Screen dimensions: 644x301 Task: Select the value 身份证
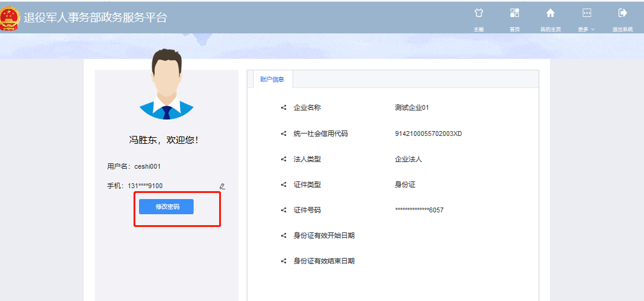(405, 185)
